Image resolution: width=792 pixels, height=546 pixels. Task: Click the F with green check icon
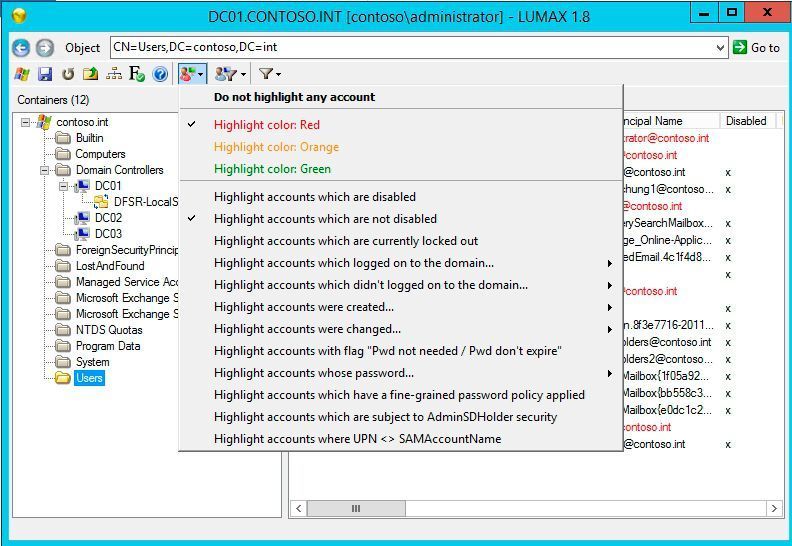pyautogui.click(x=136, y=74)
